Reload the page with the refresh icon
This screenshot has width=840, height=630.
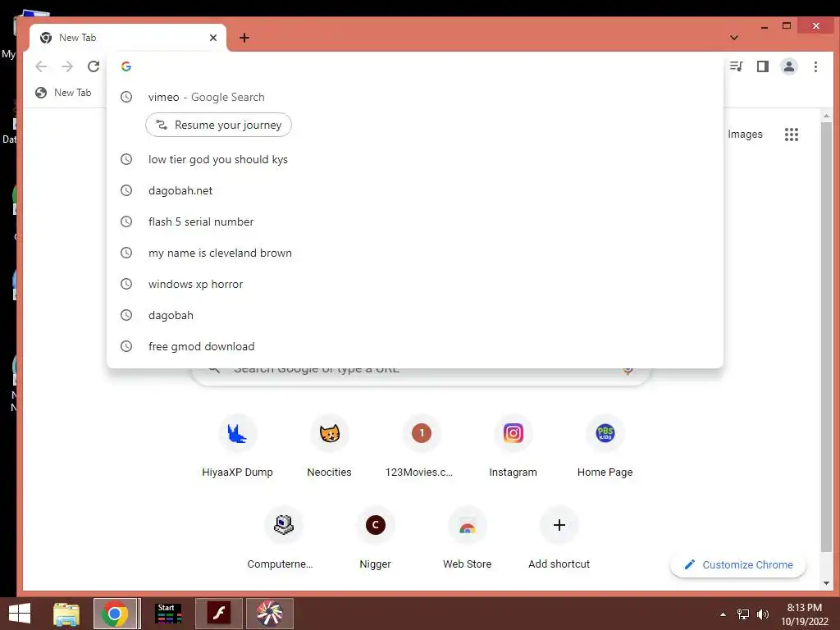[94, 66]
